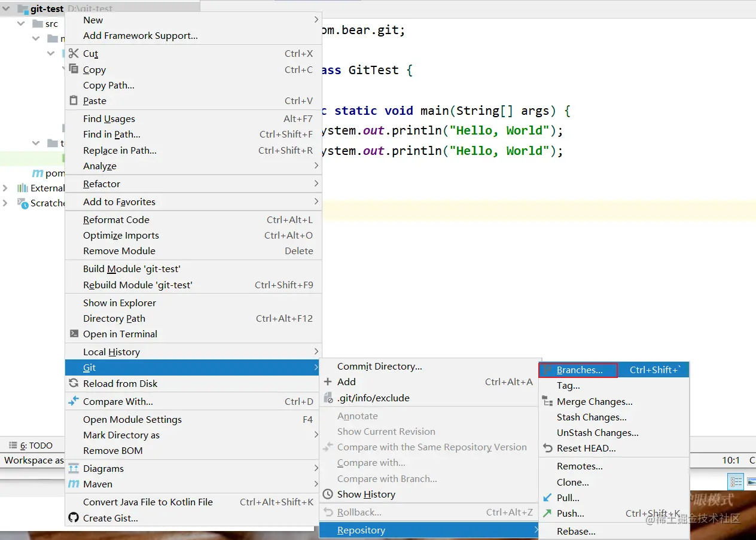This screenshot has width=756, height=540.
Task: Click the 10:1 cursor position indicator
Action: pos(731,460)
